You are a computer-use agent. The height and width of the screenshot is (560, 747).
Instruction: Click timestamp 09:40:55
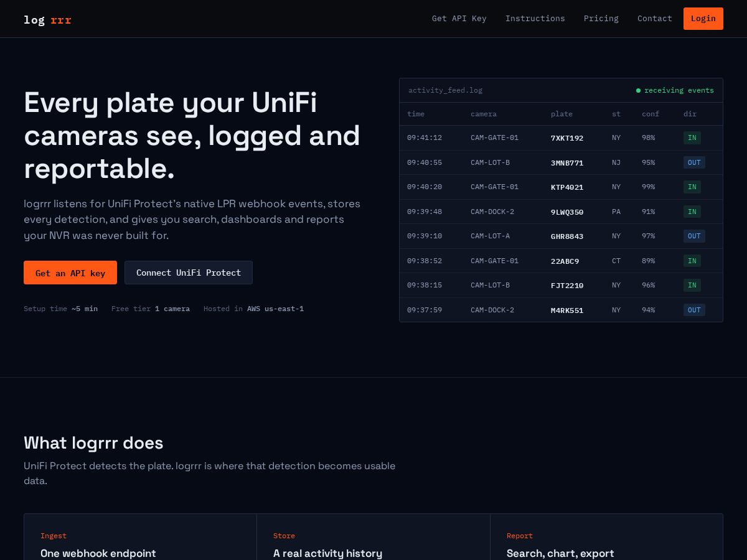pyautogui.click(x=425, y=162)
